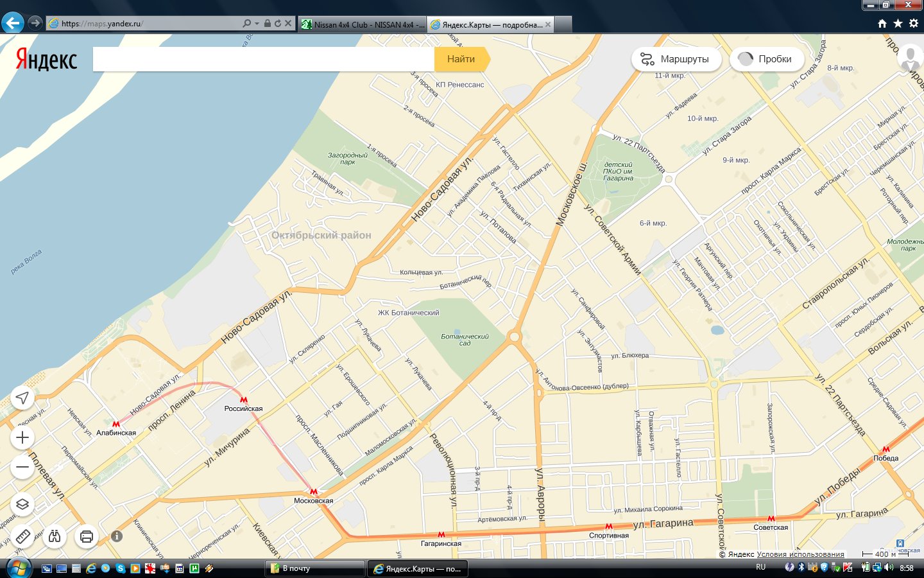Click the Yandex Maps search input field
Screen dimensions: 924x578
click(x=264, y=59)
